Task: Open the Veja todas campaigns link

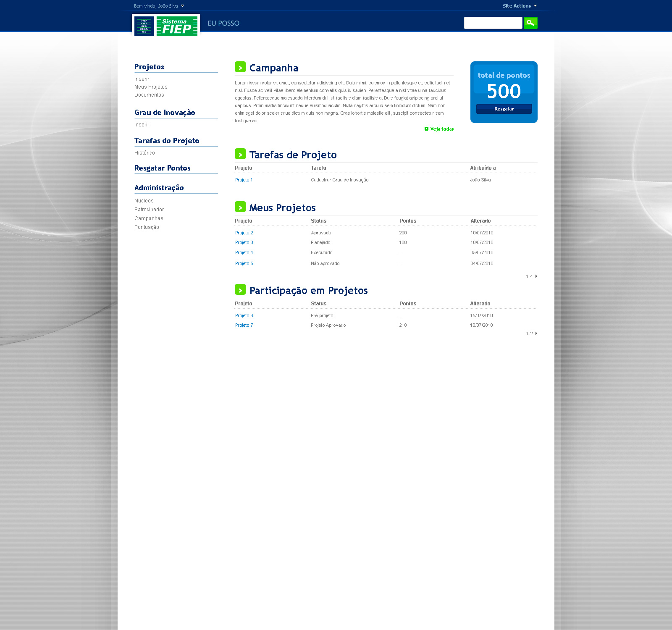Action: coord(441,129)
